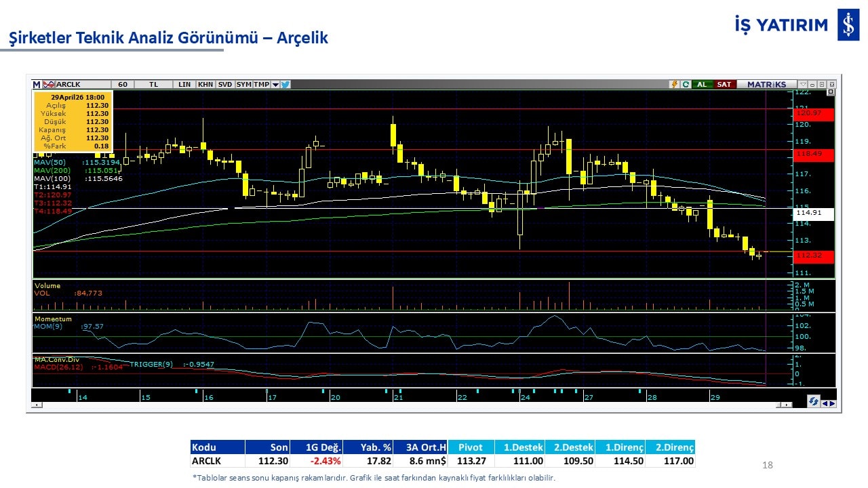Expand the dropdown arrow next to TMP
Viewport: 868px width, 488px height.
(x=275, y=85)
